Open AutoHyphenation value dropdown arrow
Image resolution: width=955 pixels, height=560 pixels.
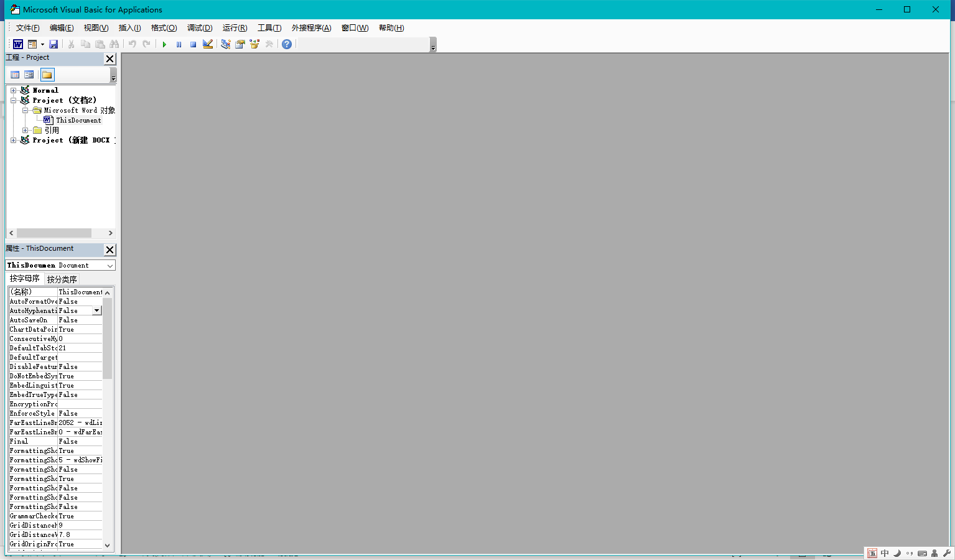(x=97, y=310)
